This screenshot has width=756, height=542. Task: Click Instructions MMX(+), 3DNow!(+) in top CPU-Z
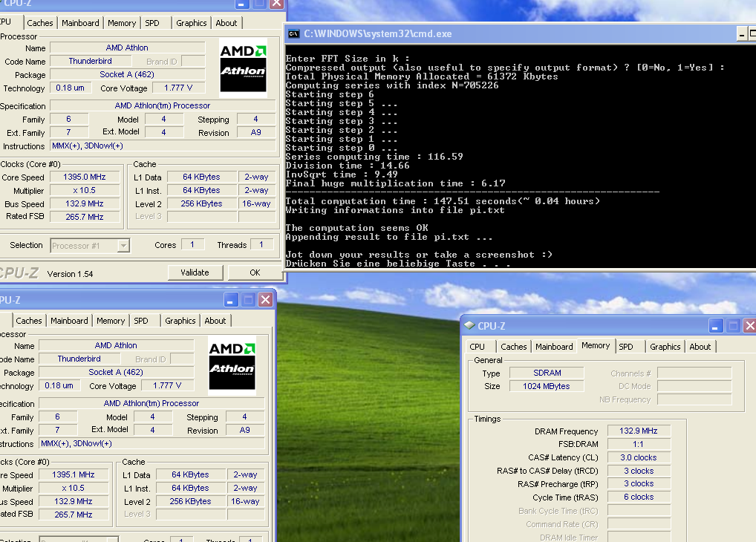(163, 146)
